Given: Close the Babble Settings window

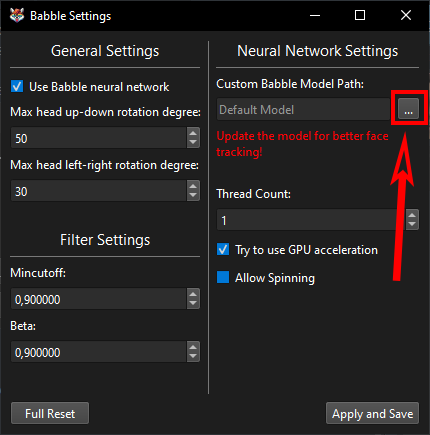Looking at the screenshot, I should (x=406, y=15).
